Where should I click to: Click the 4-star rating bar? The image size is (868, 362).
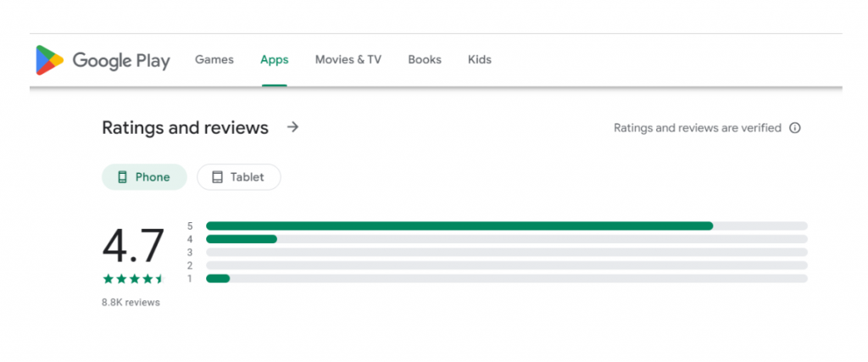point(506,239)
